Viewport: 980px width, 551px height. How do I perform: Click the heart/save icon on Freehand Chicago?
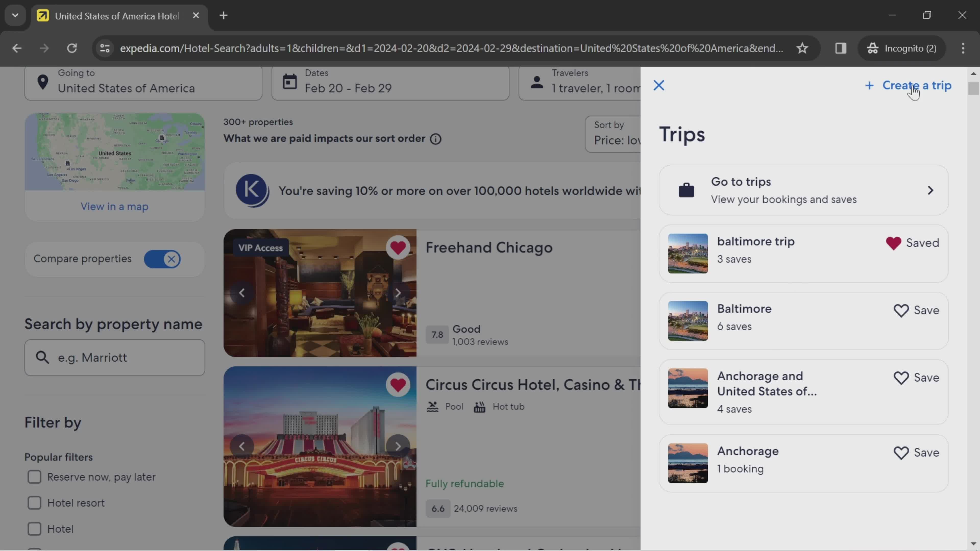click(x=398, y=247)
